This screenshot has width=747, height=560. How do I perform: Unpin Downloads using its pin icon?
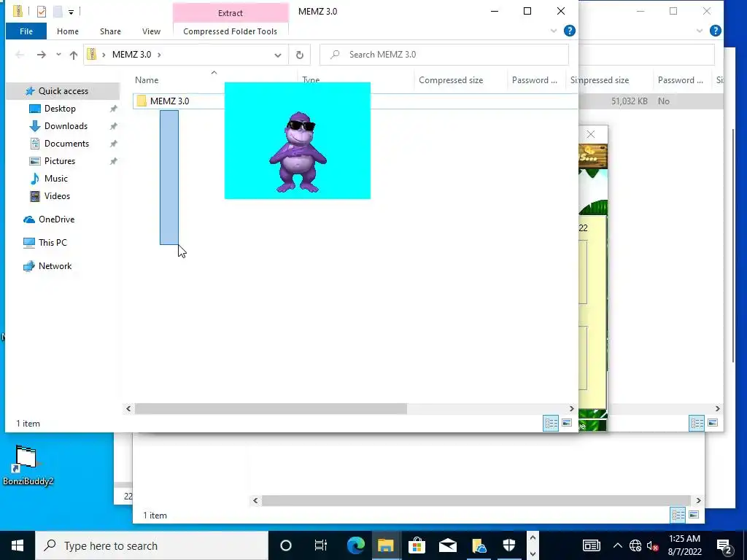click(x=113, y=127)
